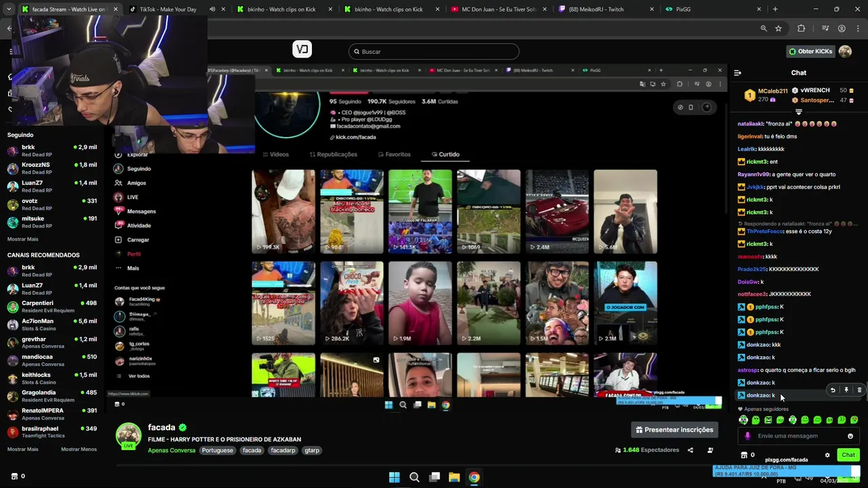Viewport: 868px width, 488px height.
Task: Mute the TikTok tab via speaker icon
Action: pos(212,9)
